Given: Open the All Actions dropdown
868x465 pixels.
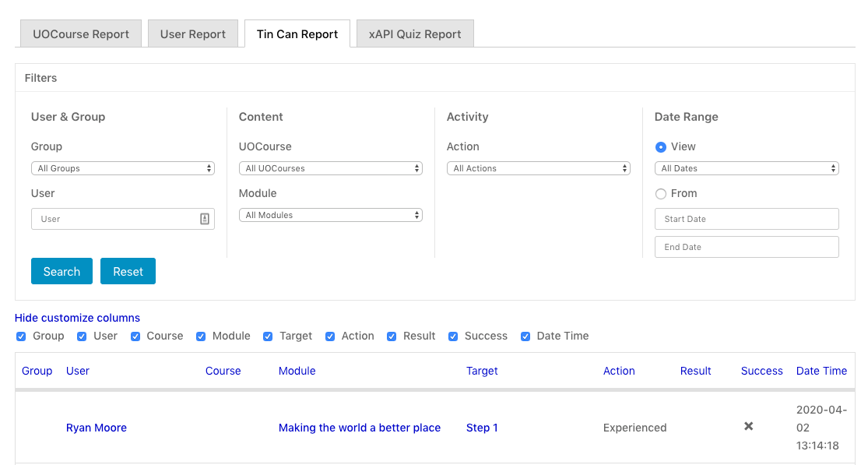Looking at the screenshot, I should [538, 168].
